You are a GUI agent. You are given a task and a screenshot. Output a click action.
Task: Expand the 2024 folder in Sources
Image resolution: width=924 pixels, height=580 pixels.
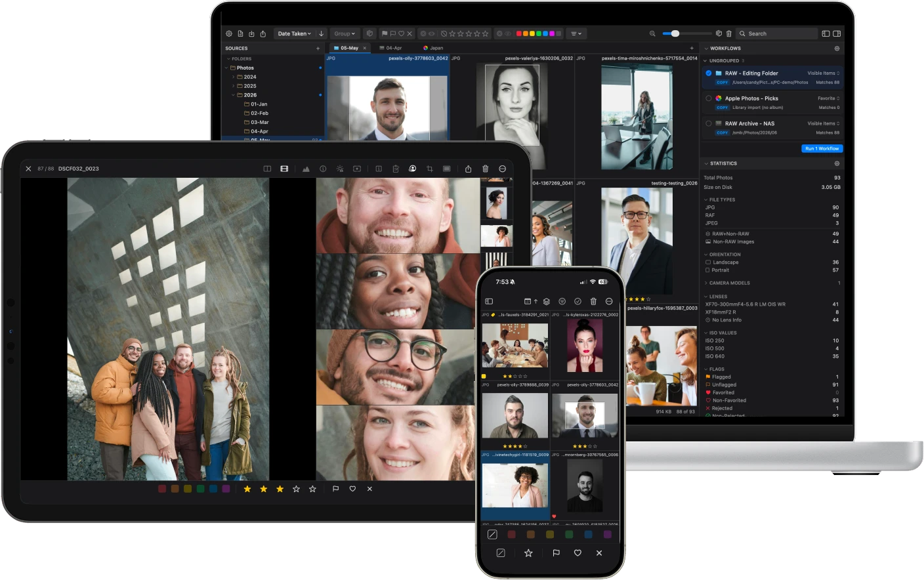pyautogui.click(x=233, y=77)
